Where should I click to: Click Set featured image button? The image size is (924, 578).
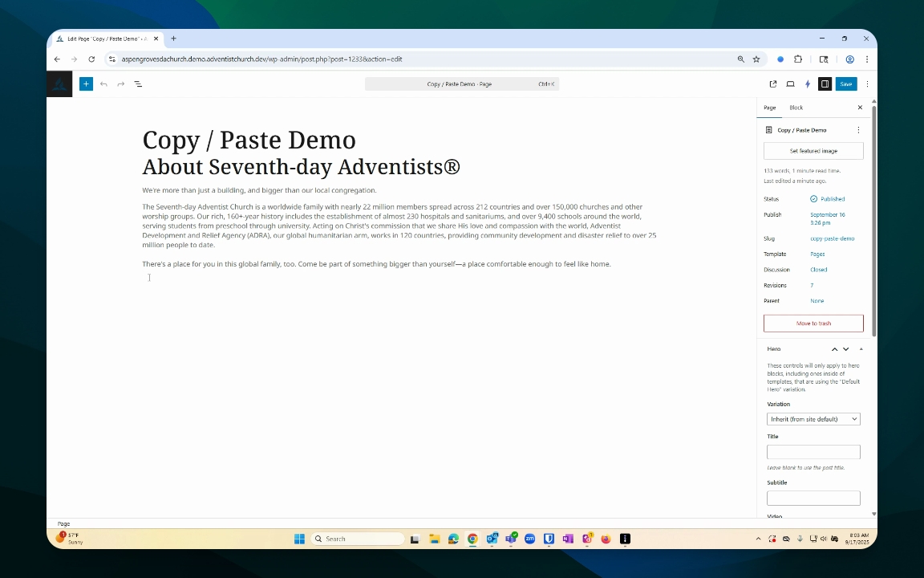coord(813,151)
